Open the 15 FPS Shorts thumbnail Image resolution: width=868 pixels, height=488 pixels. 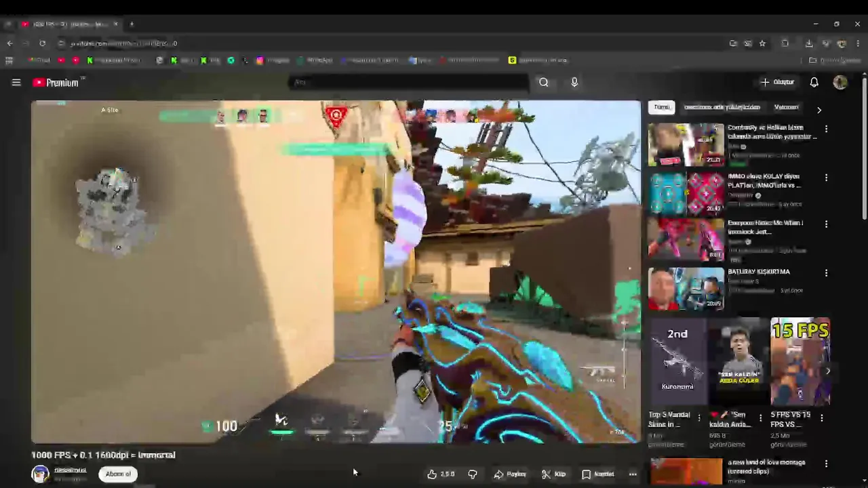800,361
